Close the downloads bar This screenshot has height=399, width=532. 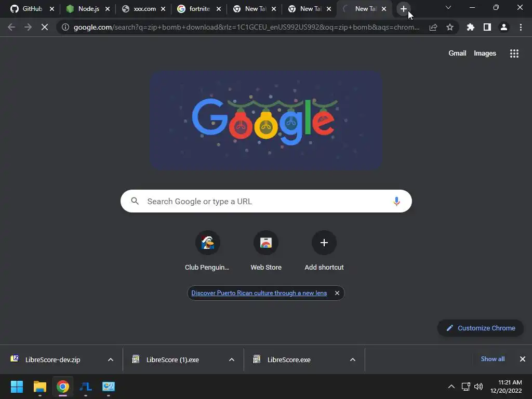[x=523, y=359]
